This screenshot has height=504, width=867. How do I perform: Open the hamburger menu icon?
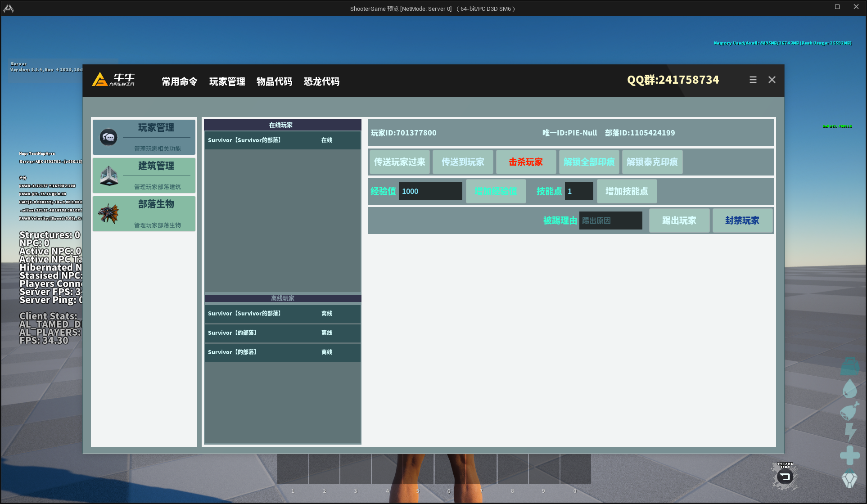[753, 80]
